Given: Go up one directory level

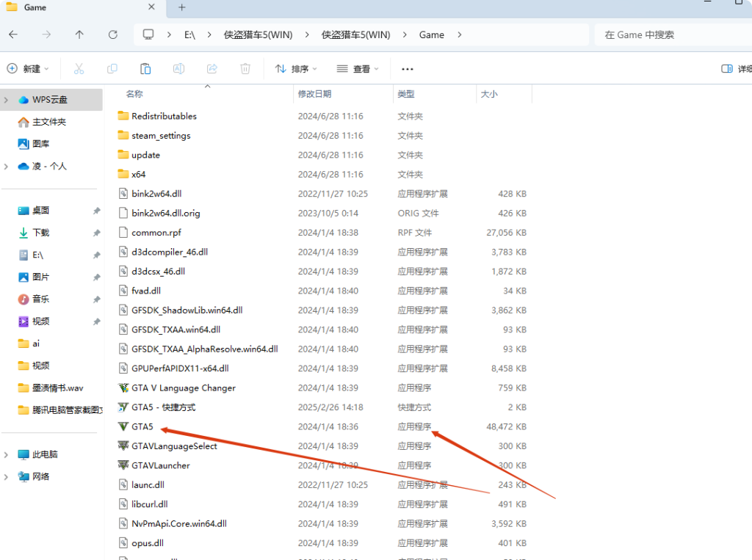Looking at the screenshot, I should coord(79,34).
